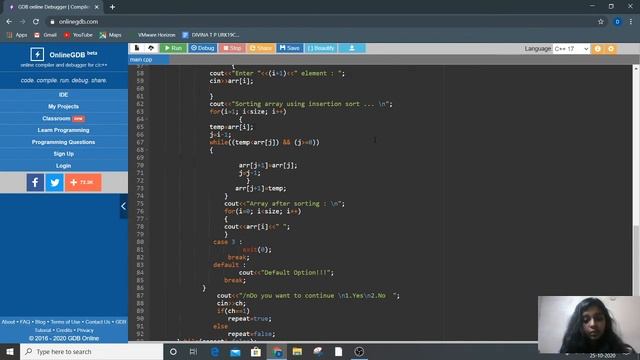Toggle the fold arrow at line 64
The height and width of the screenshot is (360, 640).
pos(147,119)
